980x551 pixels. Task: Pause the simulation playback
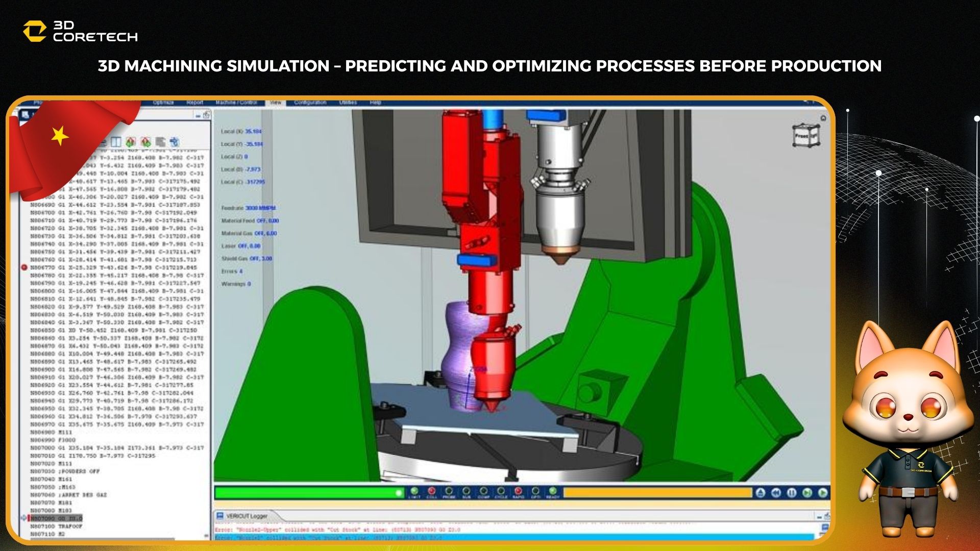(792, 493)
